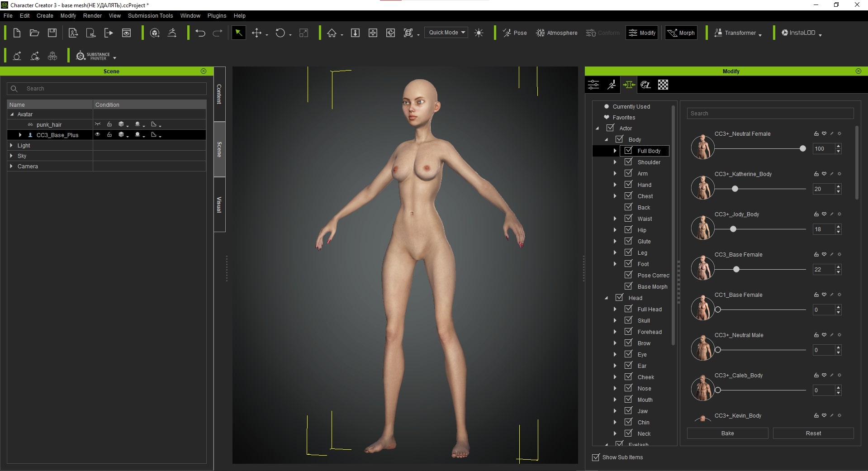Viewport: 868px width, 471px height.
Task: Switch to the Content side tab
Action: click(219, 94)
